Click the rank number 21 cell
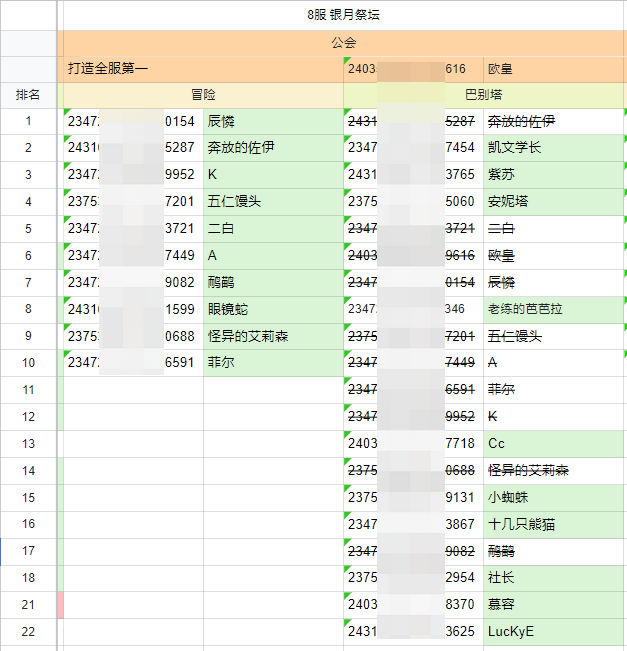Image resolution: width=627 pixels, height=651 pixels. coord(28,605)
